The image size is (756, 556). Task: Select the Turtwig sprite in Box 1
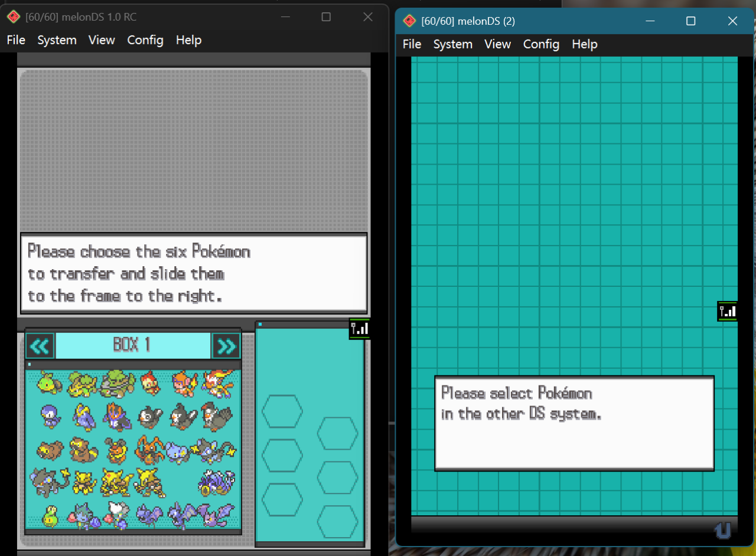[49, 384]
